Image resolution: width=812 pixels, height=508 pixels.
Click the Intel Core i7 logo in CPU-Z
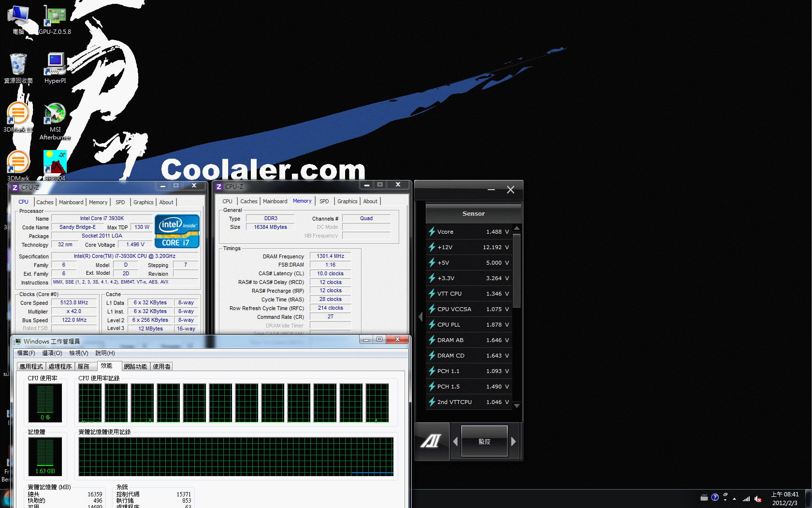click(x=177, y=231)
